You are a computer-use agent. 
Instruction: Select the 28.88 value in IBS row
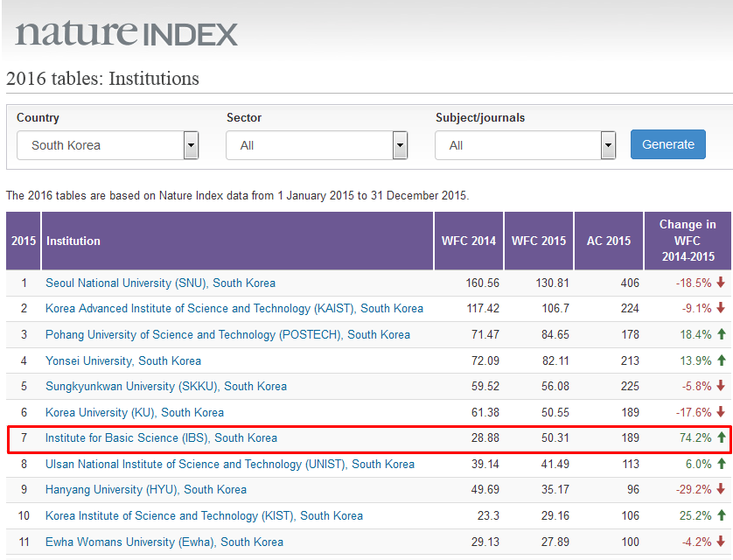point(485,438)
